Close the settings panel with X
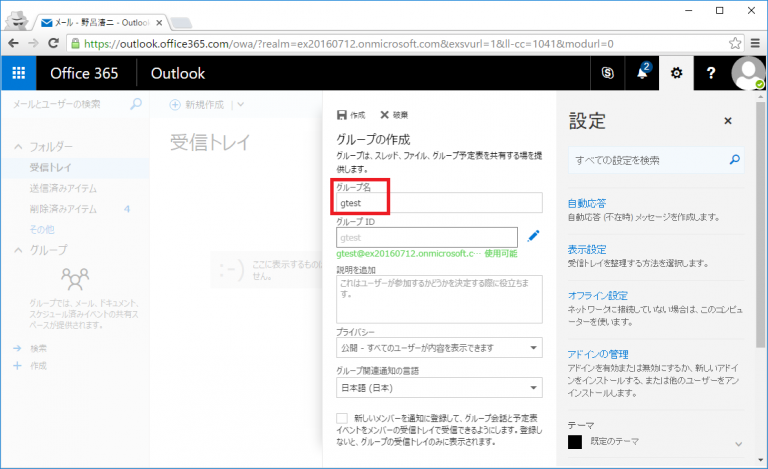 tap(727, 121)
